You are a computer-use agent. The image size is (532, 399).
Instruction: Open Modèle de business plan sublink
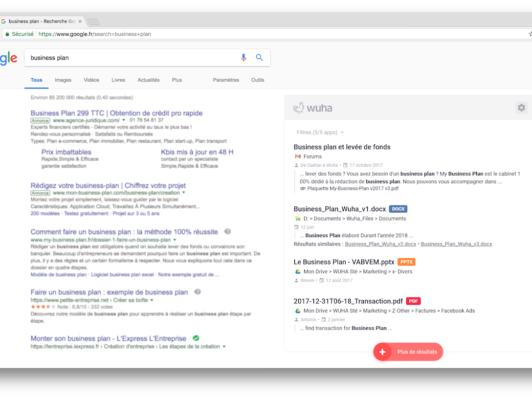tap(59, 275)
